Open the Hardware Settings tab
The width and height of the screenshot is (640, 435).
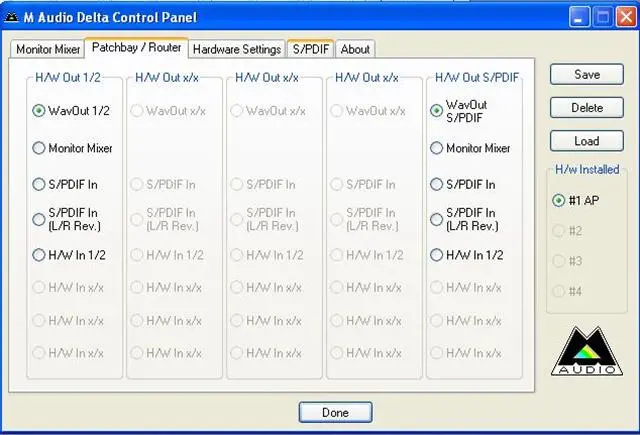point(236,49)
